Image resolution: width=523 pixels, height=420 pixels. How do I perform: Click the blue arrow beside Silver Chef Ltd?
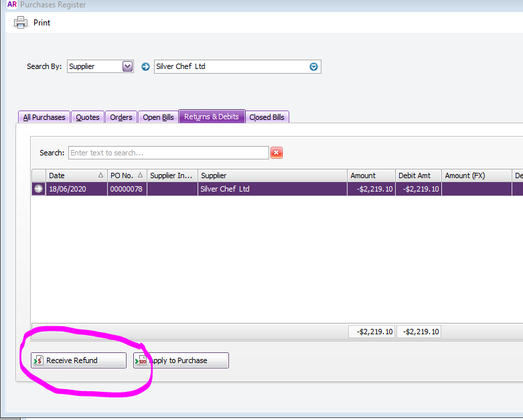(146, 66)
